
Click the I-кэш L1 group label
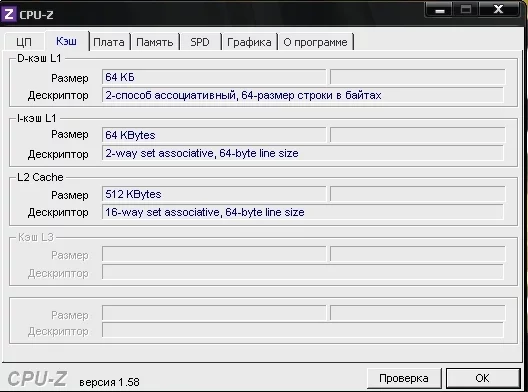[37, 118]
